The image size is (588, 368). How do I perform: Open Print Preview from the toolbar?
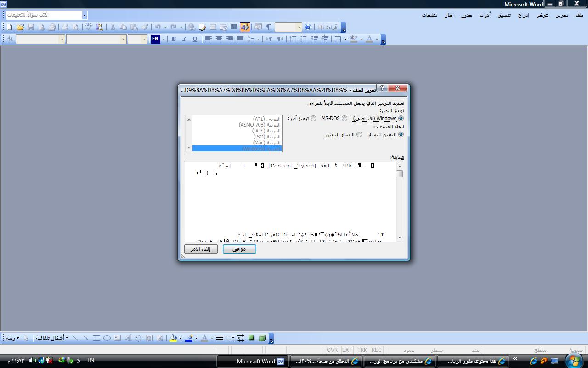click(x=75, y=27)
